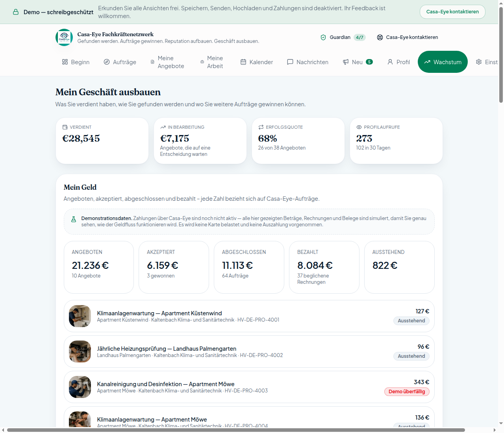Open the Beginn tab
This screenshot has height=433, width=504.
pos(76,62)
